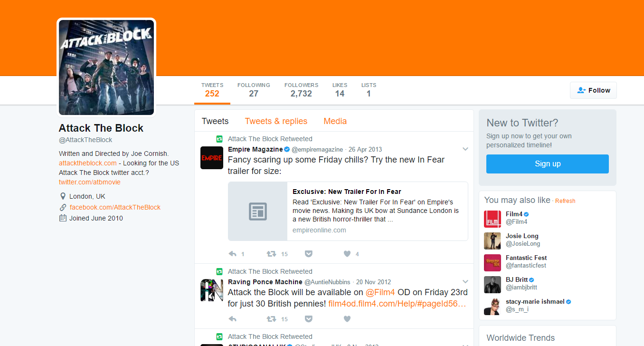Retweet the Empire Magazine In Fear tweet
Image resolution: width=644 pixels, height=346 pixels.
click(271, 254)
